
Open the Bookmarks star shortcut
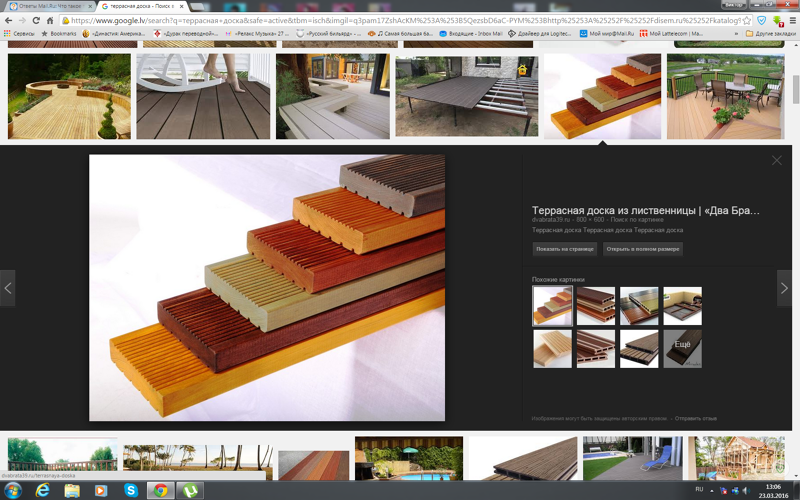click(59, 33)
